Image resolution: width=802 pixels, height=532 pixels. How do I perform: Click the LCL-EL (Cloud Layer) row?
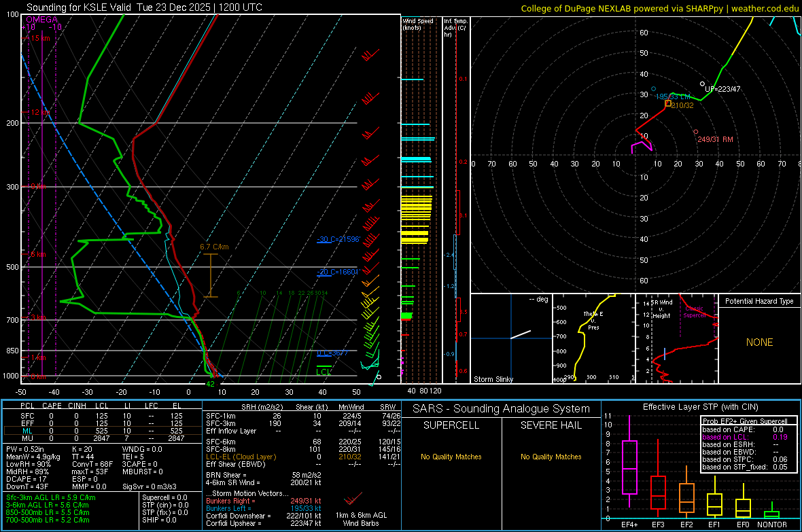303,457
